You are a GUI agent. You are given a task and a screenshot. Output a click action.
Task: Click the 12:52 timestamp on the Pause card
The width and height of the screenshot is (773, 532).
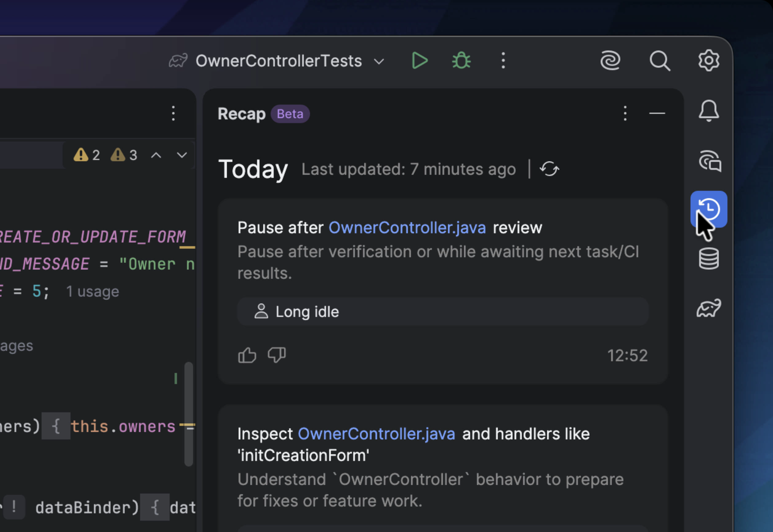tap(627, 356)
